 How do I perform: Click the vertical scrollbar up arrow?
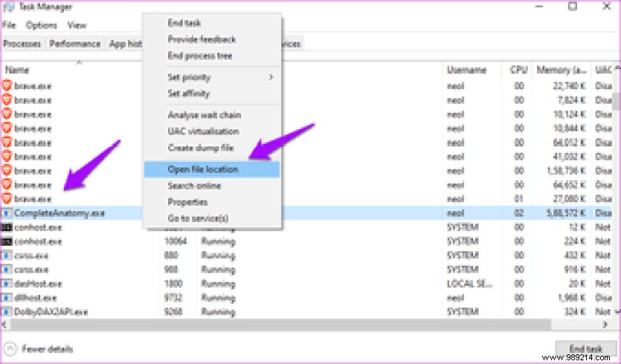pyautogui.click(x=617, y=69)
